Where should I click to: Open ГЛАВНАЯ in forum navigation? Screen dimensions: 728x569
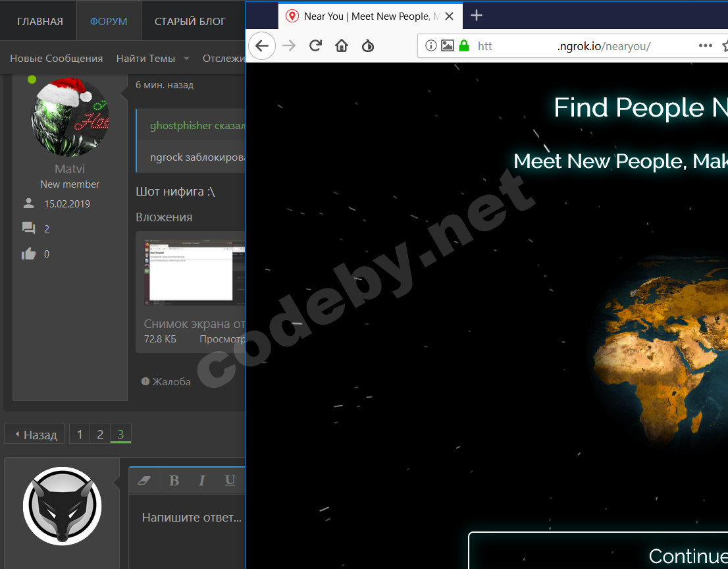coord(40,21)
